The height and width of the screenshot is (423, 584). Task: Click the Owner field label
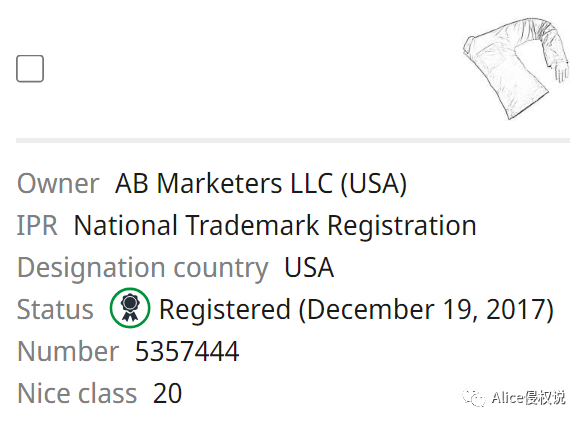pos(58,183)
